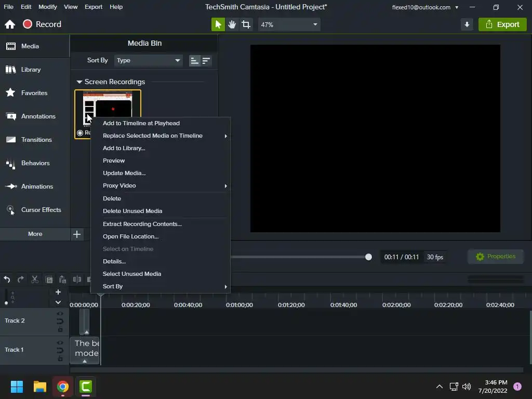Switch sort to ascending order icon

click(x=194, y=61)
